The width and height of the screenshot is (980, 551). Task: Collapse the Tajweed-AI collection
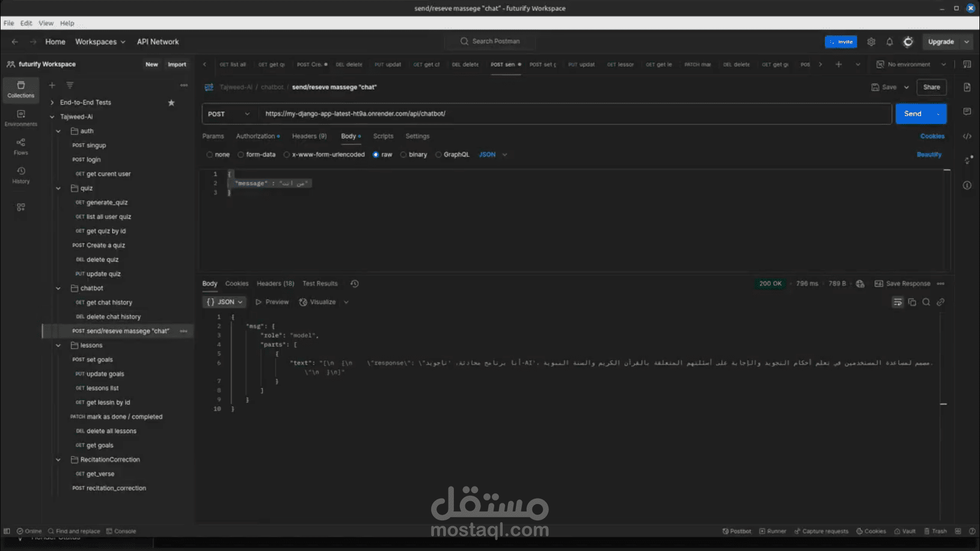point(52,117)
